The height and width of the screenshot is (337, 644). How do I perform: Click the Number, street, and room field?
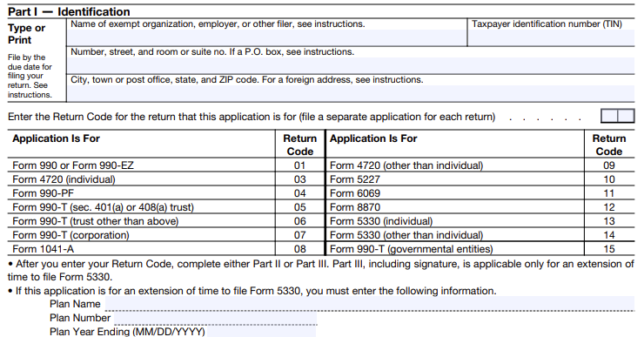[x=351, y=66]
